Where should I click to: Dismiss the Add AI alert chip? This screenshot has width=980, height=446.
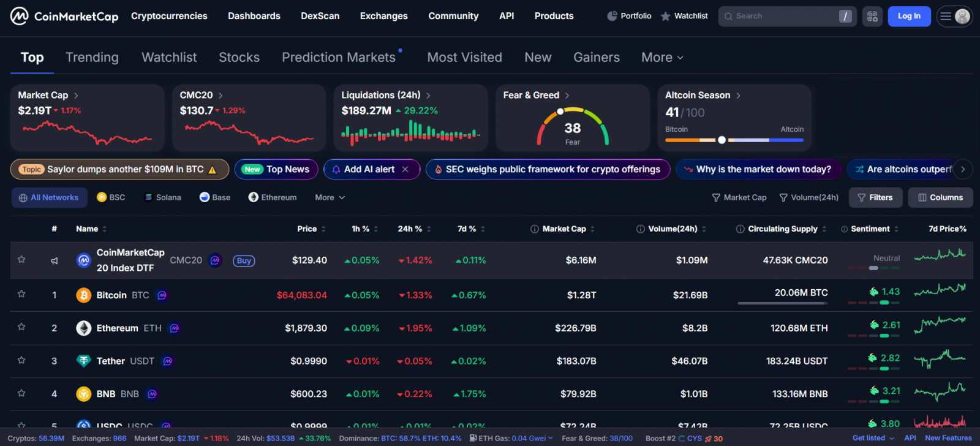(405, 169)
